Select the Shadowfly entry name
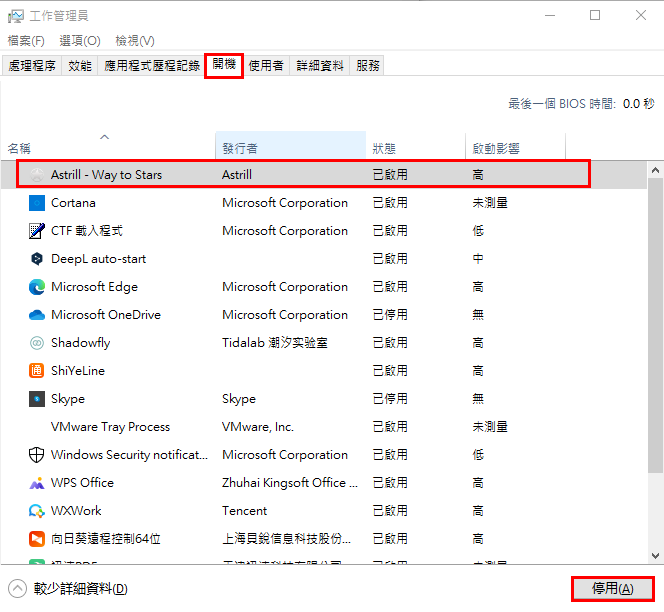Viewport: 664px width, 612px height. (x=80, y=343)
